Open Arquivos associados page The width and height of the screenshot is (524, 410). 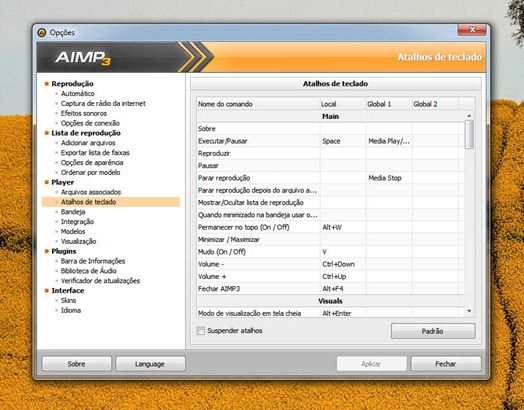click(x=91, y=192)
